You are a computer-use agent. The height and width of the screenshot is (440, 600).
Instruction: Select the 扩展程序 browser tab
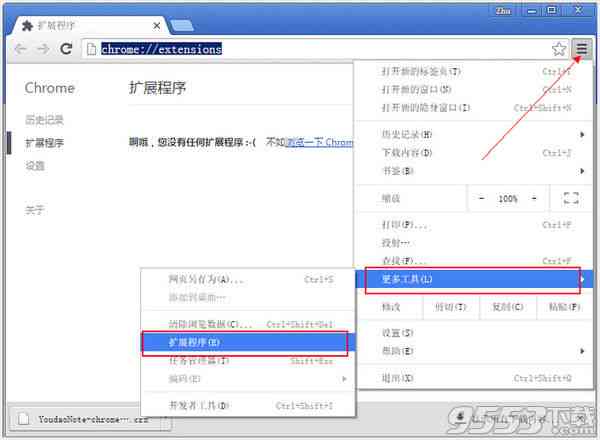click(x=88, y=26)
